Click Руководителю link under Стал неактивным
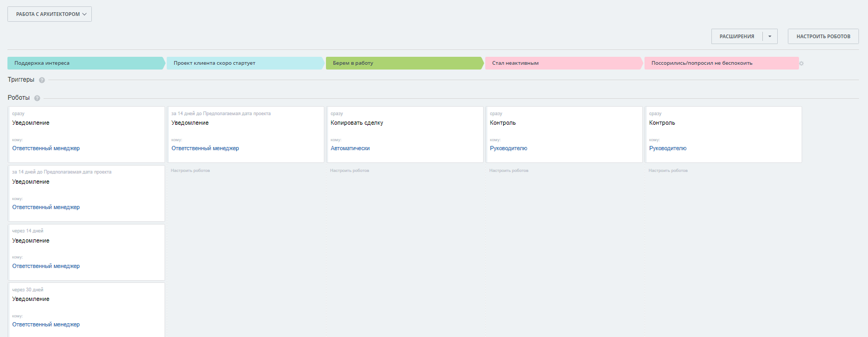Screen dimensions: 868x337 click(x=509, y=149)
